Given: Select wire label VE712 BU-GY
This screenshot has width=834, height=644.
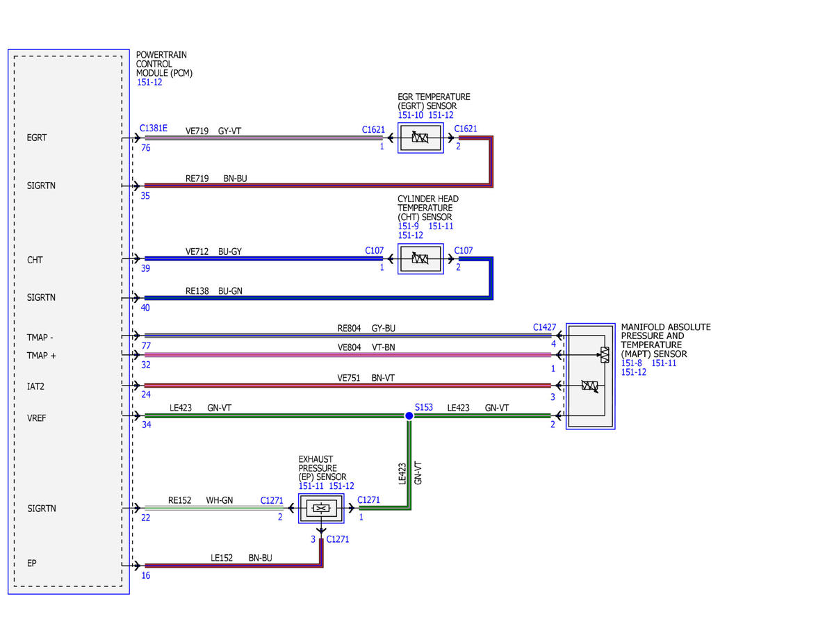Looking at the screenshot, I should pyautogui.click(x=213, y=251).
